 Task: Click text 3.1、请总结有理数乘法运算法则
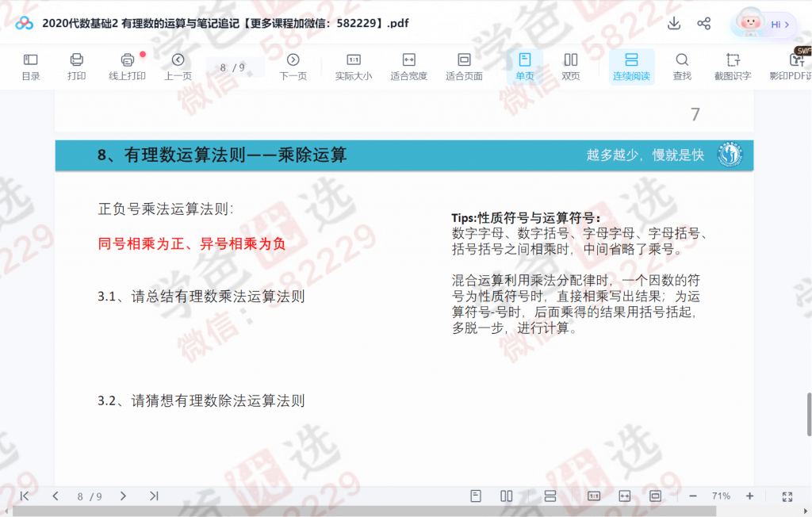pyautogui.click(x=201, y=297)
